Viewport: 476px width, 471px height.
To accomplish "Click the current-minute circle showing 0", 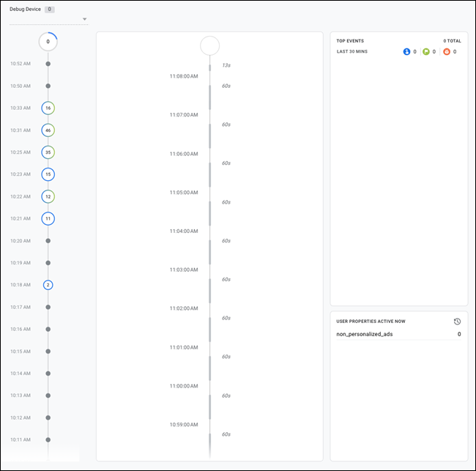I will click(x=48, y=42).
